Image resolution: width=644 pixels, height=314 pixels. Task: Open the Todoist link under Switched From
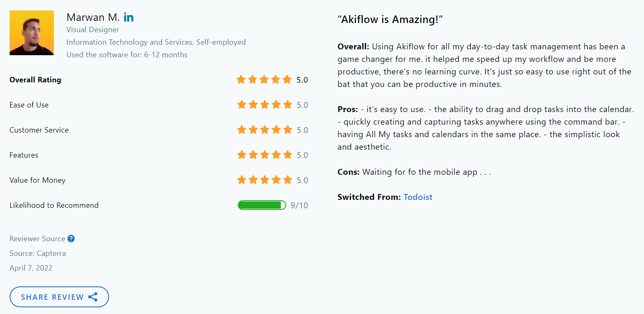click(417, 197)
